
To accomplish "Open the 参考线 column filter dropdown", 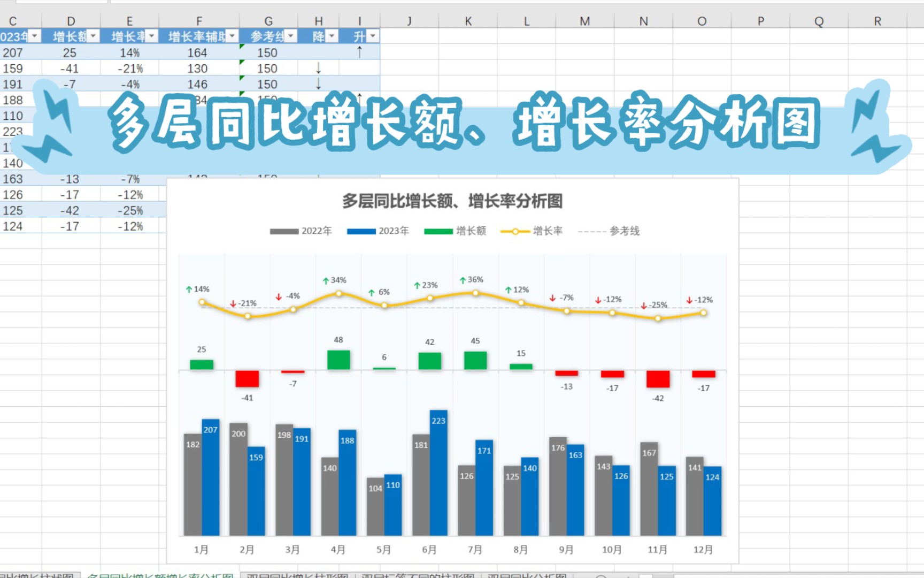I will pos(289,36).
